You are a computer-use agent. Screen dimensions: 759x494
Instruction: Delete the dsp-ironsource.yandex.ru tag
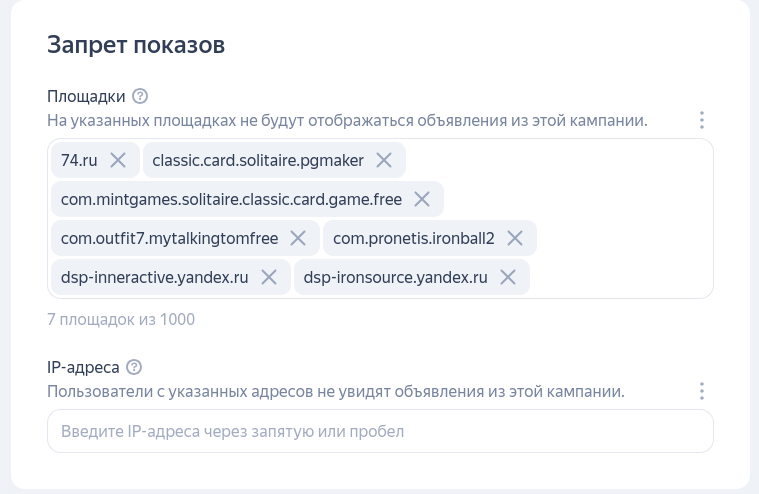click(x=508, y=277)
